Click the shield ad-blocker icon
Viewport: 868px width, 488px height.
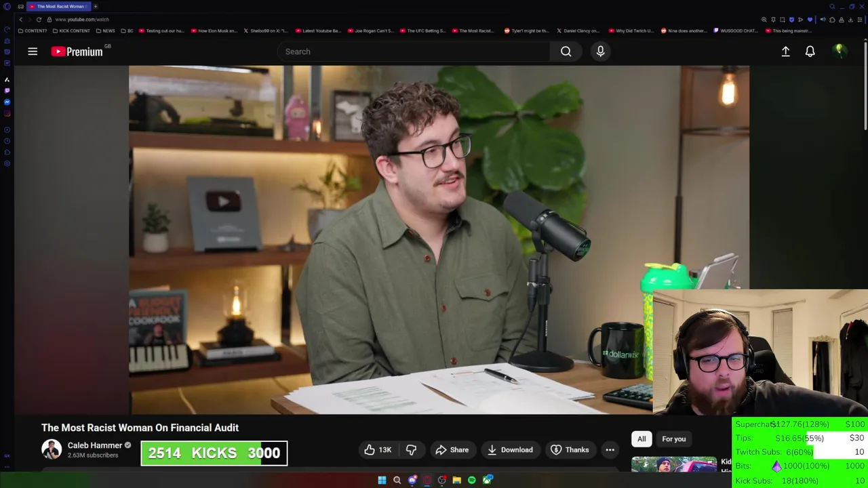click(x=791, y=20)
